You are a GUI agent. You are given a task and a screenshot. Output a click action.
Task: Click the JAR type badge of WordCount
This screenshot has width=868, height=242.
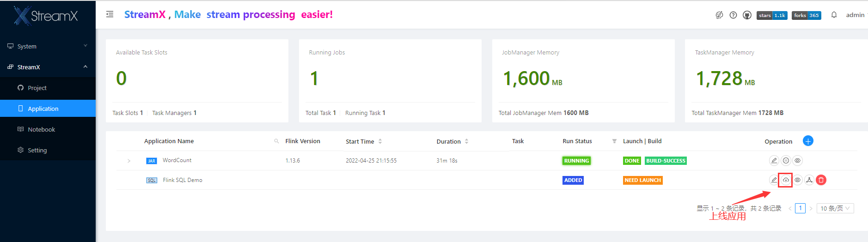[x=152, y=161]
